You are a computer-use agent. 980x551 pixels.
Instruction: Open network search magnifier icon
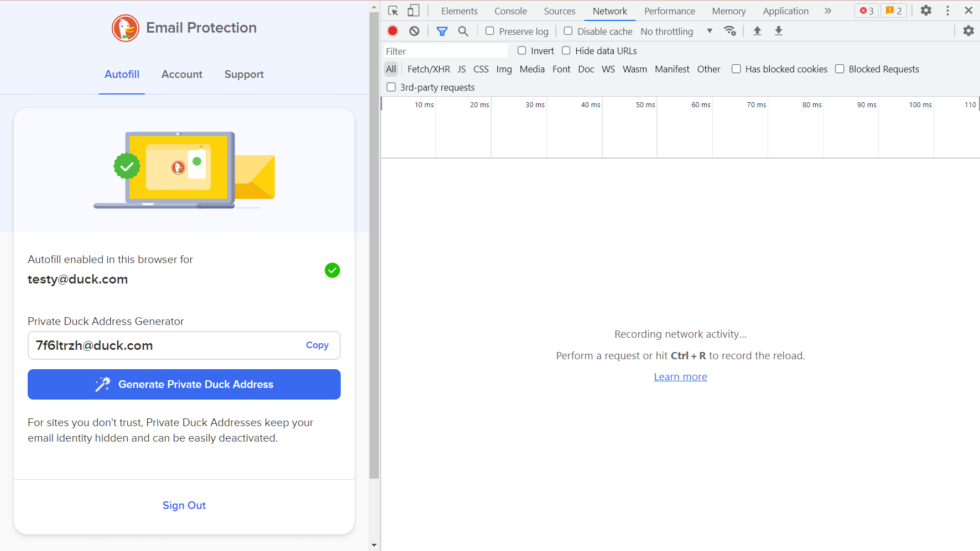point(463,31)
